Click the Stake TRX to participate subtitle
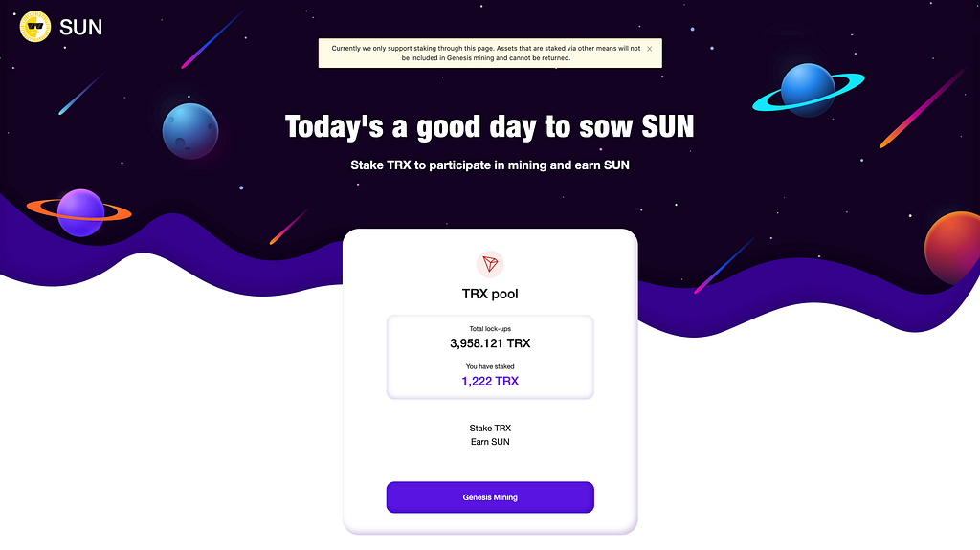The height and width of the screenshot is (550, 980). [489, 165]
